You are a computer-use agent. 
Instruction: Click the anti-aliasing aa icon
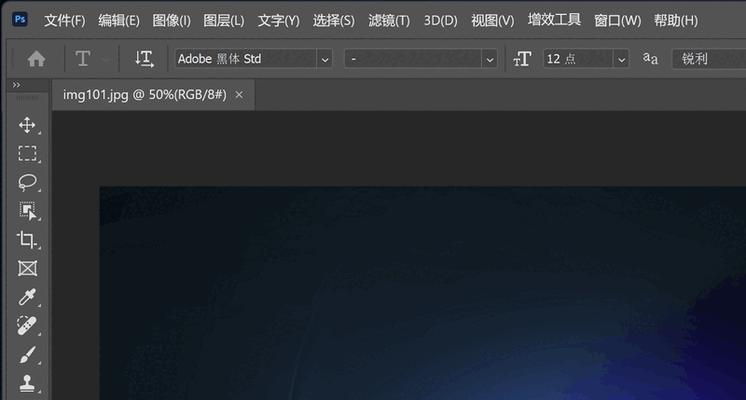(x=650, y=59)
